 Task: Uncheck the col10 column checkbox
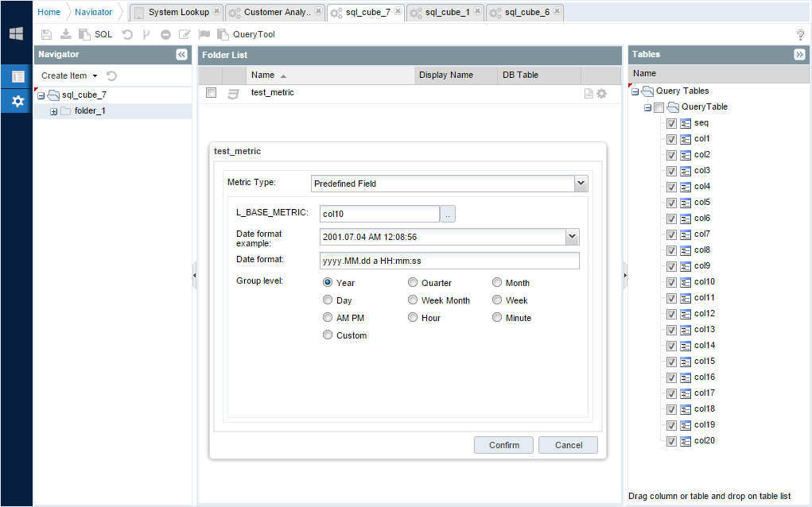tap(671, 282)
